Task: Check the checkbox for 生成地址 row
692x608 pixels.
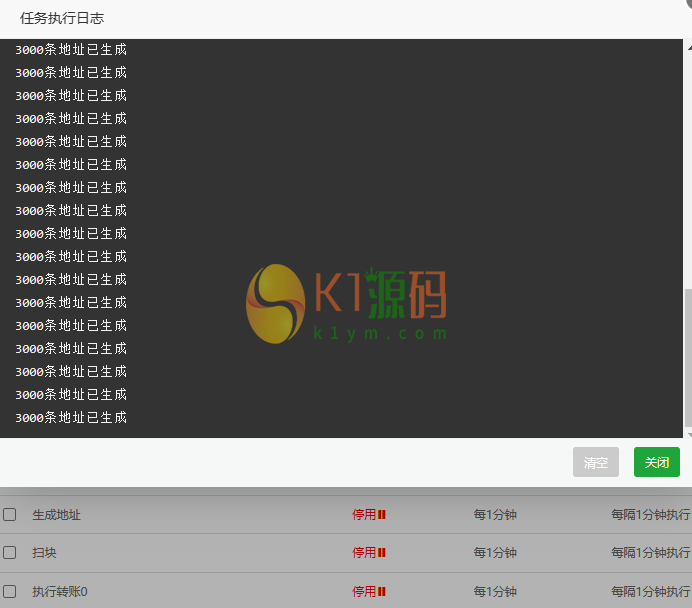Action: [x=10, y=514]
